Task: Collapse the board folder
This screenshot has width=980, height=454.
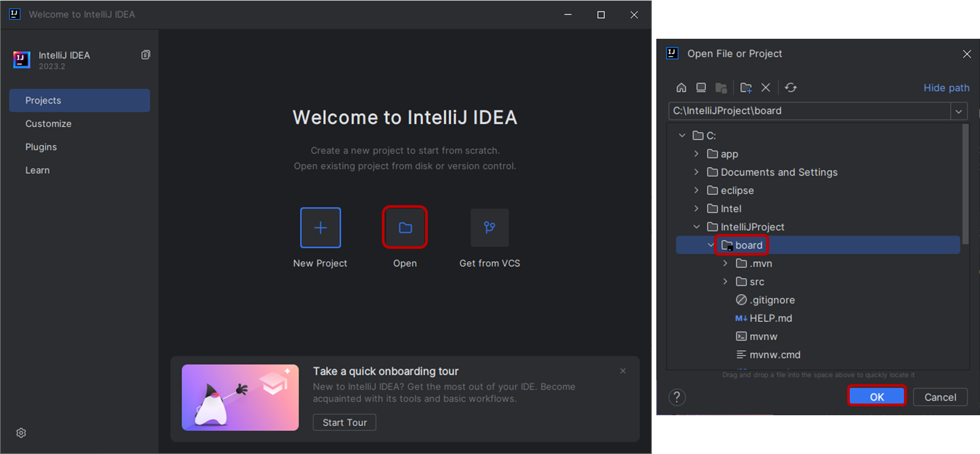Action: pyautogui.click(x=711, y=245)
